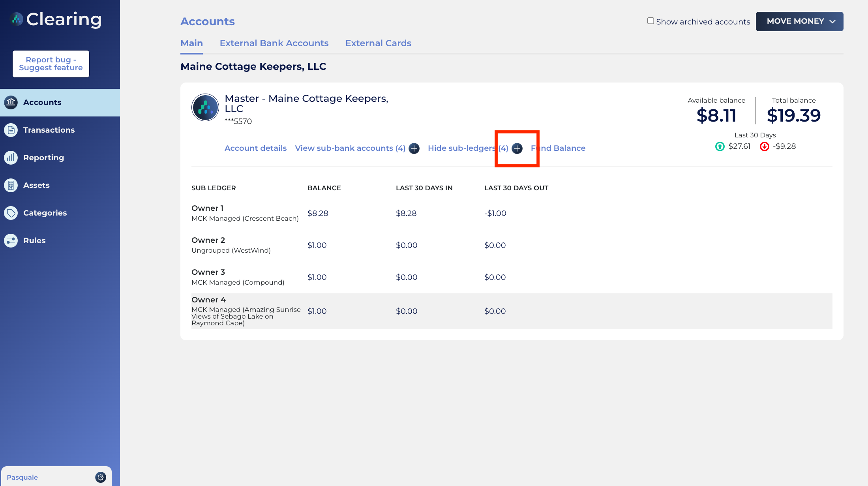The height and width of the screenshot is (486, 868).
Task: Open the settings gear next to Pasquale
Action: coord(101,477)
